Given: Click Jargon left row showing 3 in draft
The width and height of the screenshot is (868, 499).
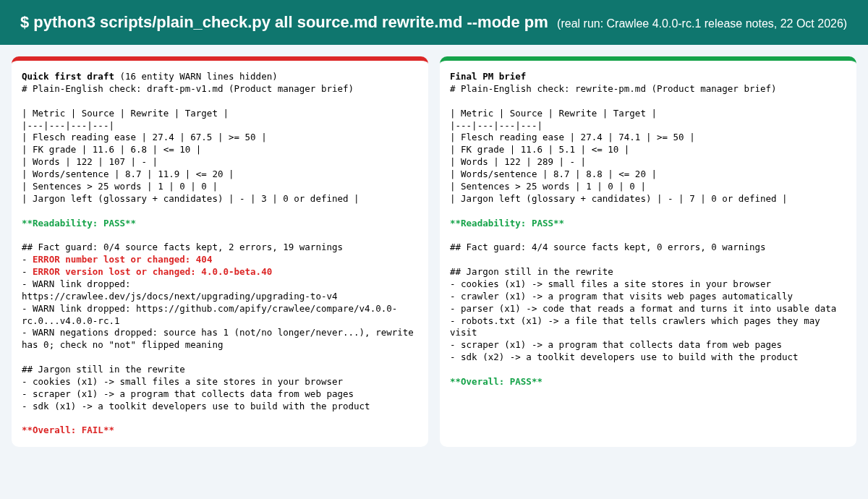Looking at the screenshot, I should [190, 199].
